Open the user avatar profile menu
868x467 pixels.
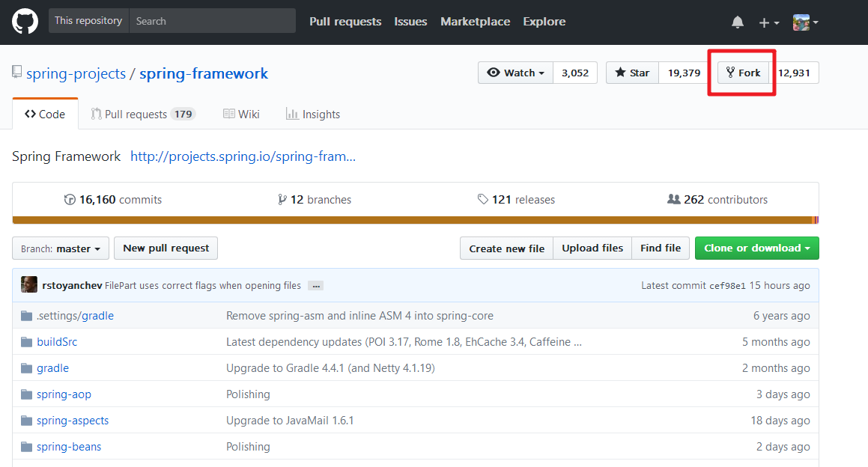(805, 22)
